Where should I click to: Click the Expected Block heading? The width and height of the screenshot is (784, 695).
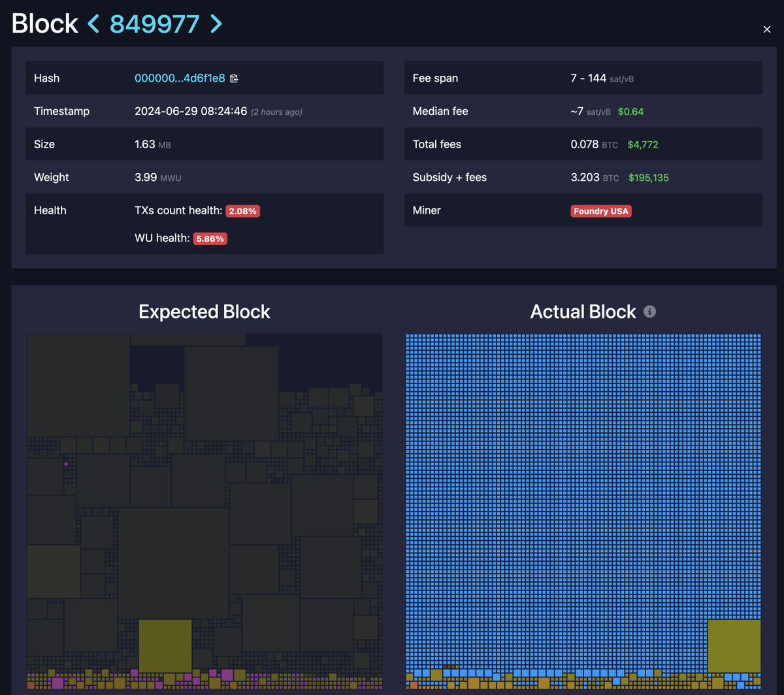click(204, 312)
